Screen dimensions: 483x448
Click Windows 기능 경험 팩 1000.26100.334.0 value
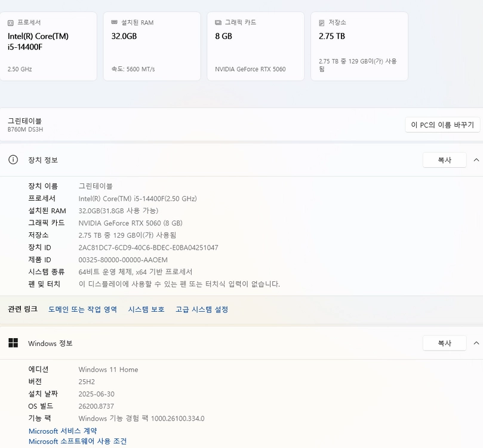(141, 418)
